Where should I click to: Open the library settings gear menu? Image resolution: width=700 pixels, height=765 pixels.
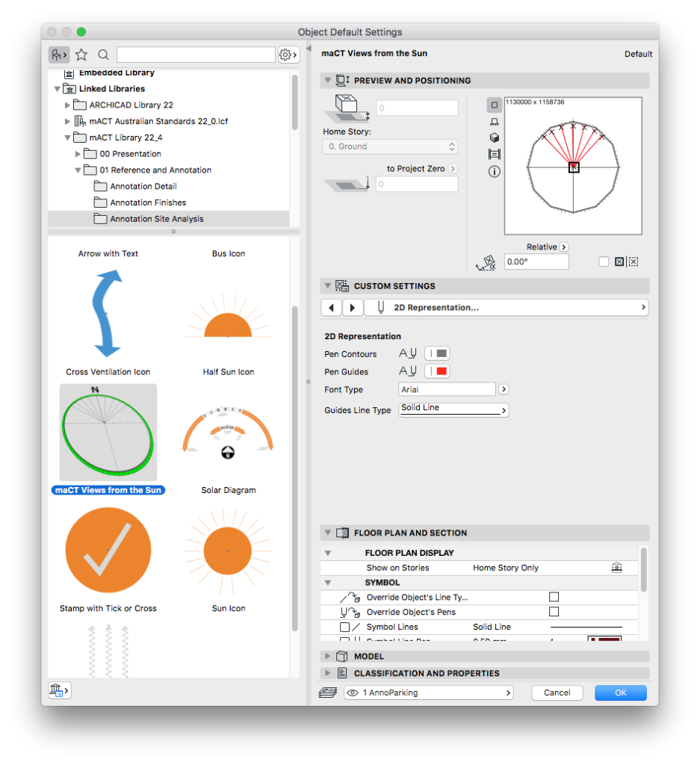288,55
